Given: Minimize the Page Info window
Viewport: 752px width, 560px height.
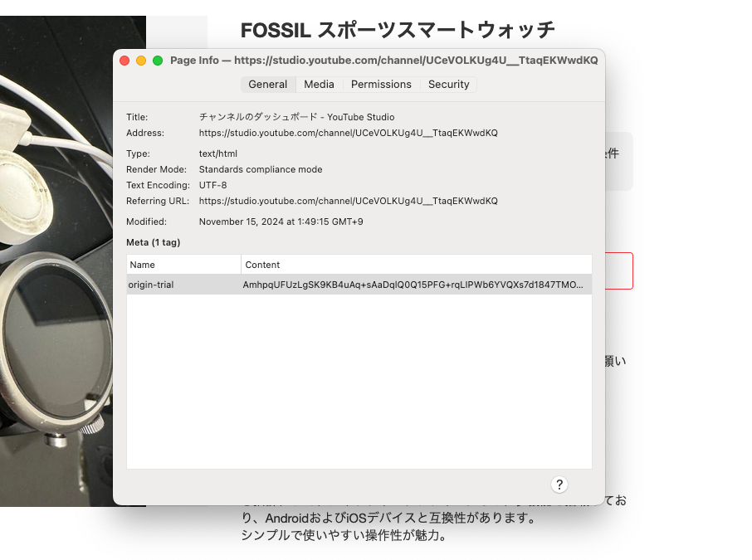Looking at the screenshot, I should pos(141,61).
